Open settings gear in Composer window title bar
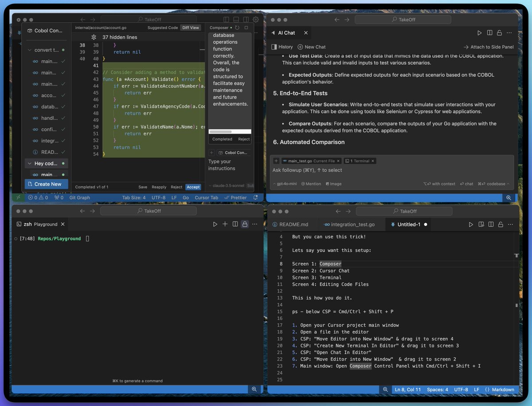 point(256,20)
